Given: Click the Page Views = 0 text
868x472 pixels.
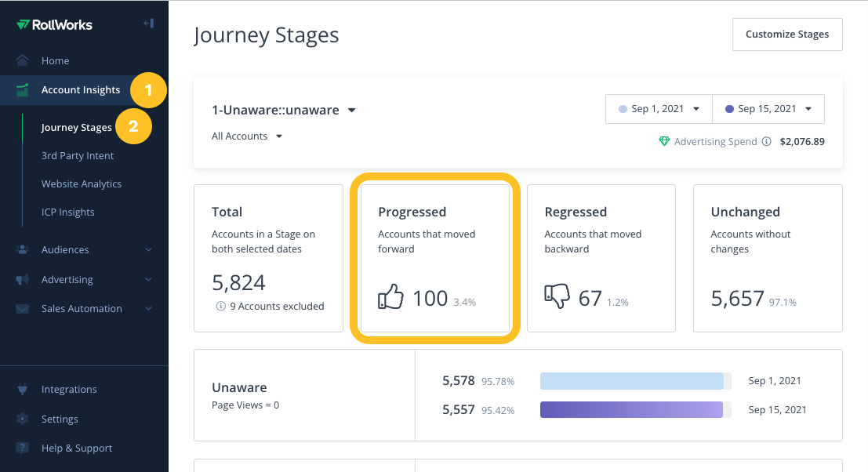Looking at the screenshot, I should coord(245,405).
